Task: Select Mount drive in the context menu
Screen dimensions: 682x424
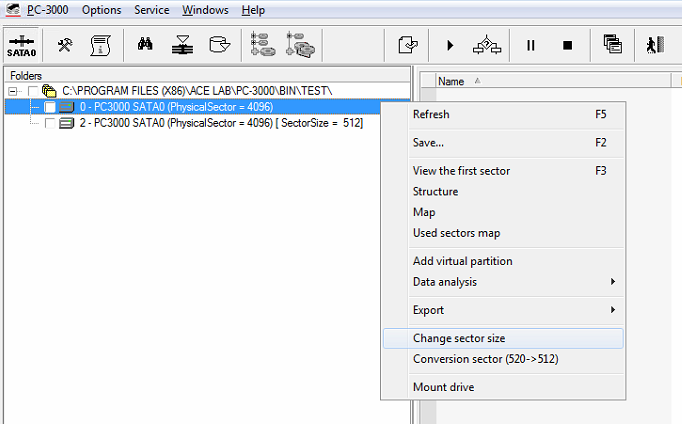Action: pos(443,387)
